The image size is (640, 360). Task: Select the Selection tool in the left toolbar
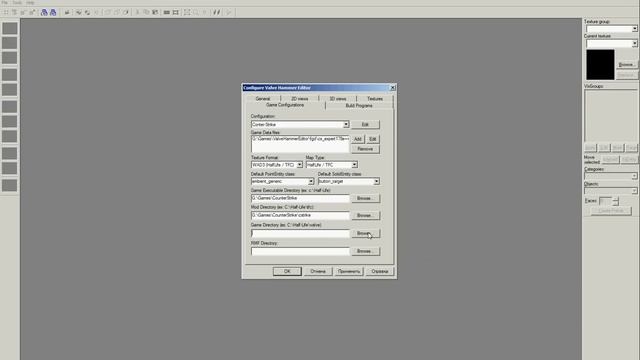(x=10, y=28)
